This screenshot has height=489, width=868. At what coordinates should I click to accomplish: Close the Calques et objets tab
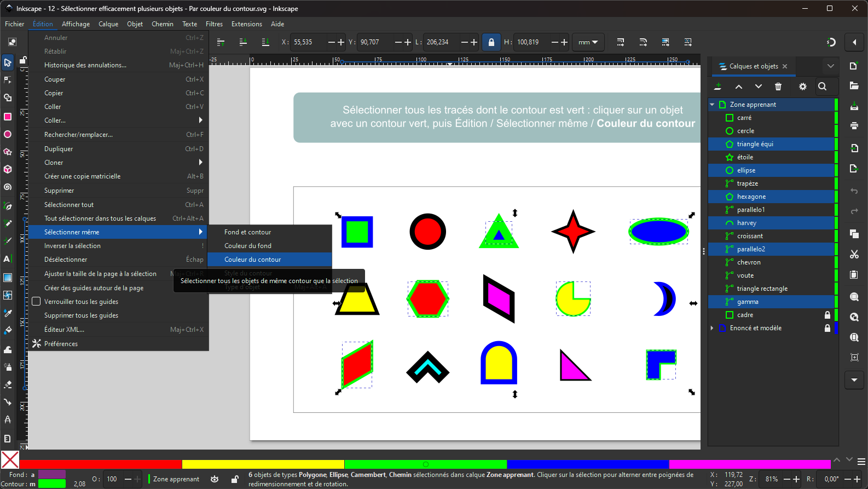tap(785, 66)
